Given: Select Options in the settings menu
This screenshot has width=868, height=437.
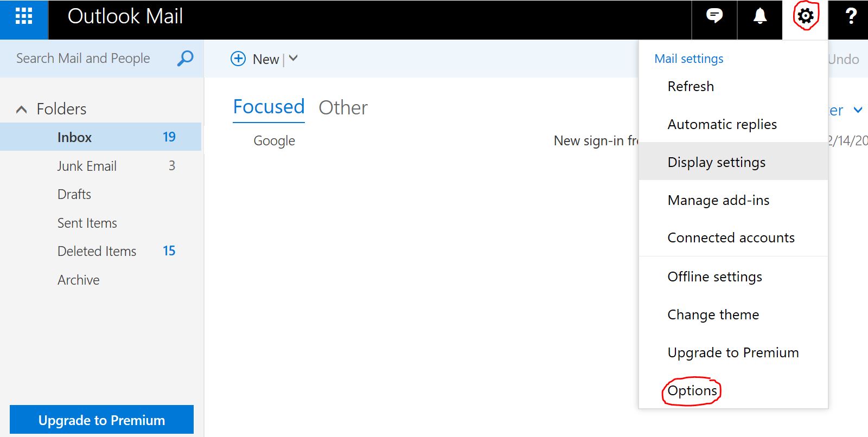Looking at the screenshot, I should tap(692, 390).
